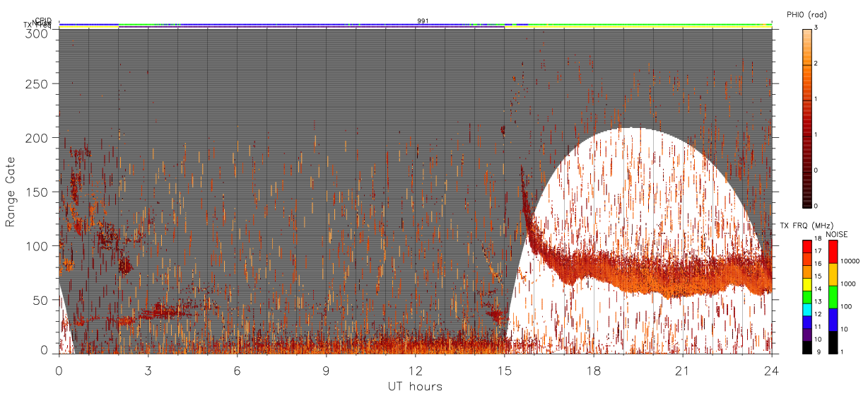Image resolution: width=868 pixels, height=401 pixels.
Task: Click the 12 tick on UT hours axis
Action: pyautogui.click(x=416, y=370)
